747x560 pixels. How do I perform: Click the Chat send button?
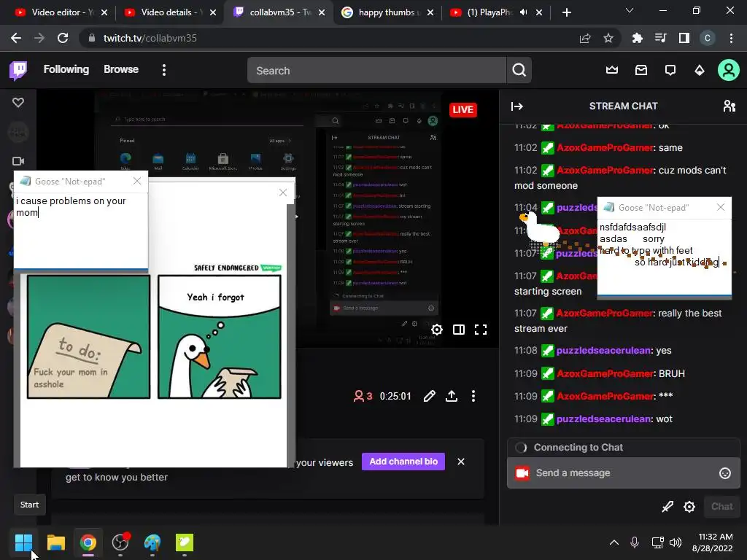click(x=721, y=507)
